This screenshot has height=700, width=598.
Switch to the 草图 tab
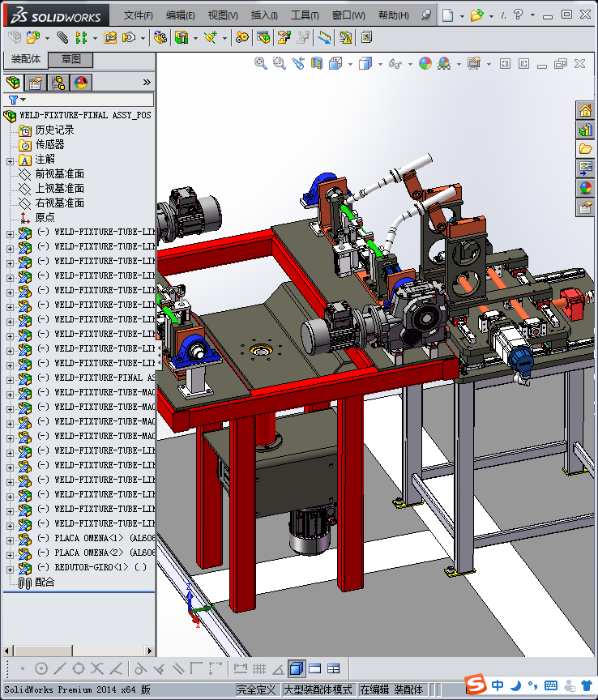click(x=71, y=59)
